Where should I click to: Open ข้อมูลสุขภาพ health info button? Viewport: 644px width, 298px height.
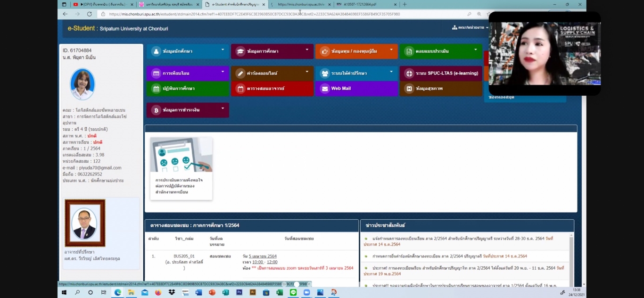point(441,89)
